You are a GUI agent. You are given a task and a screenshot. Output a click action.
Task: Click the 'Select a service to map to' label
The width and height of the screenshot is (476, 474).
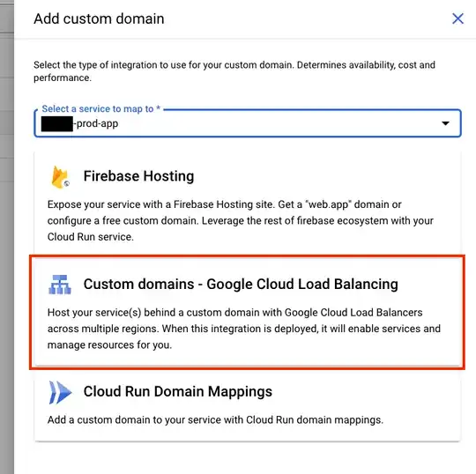click(x=100, y=108)
